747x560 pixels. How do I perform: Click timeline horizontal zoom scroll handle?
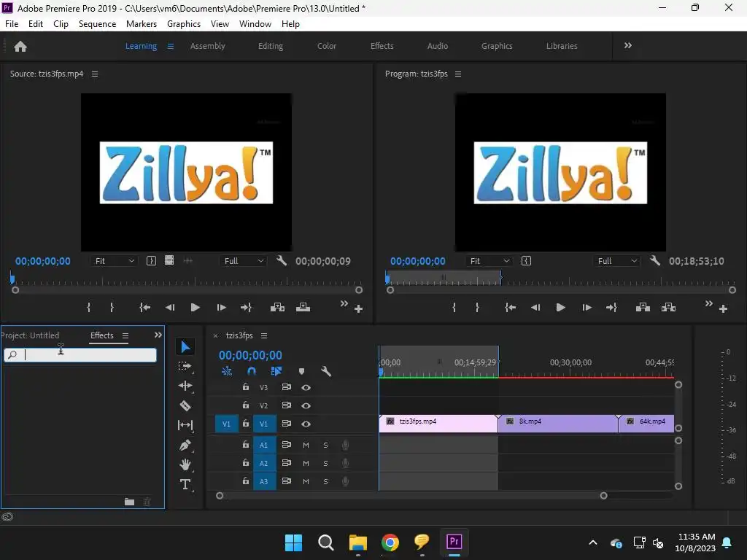click(603, 496)
